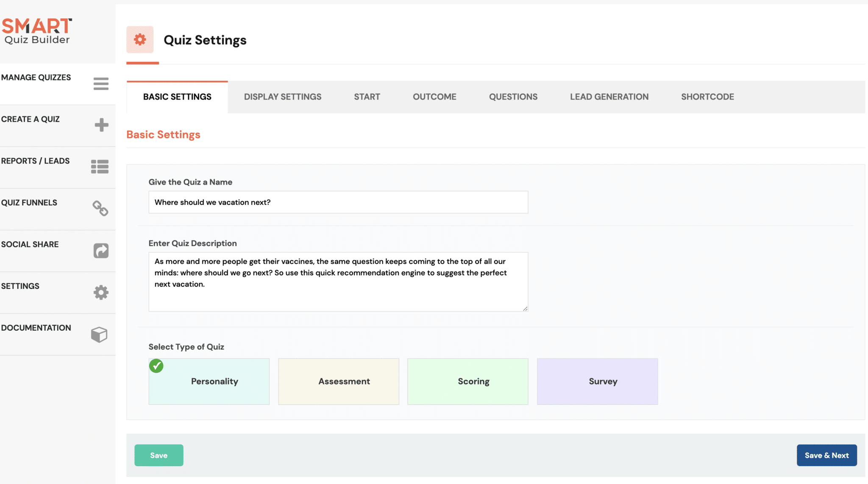The image size is (868, 484).
Task: Click the green Save button
Action: (159, 455)
